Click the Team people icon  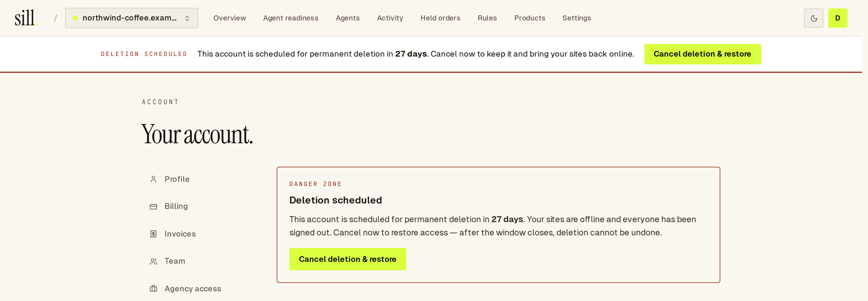[x=153, y=261]
